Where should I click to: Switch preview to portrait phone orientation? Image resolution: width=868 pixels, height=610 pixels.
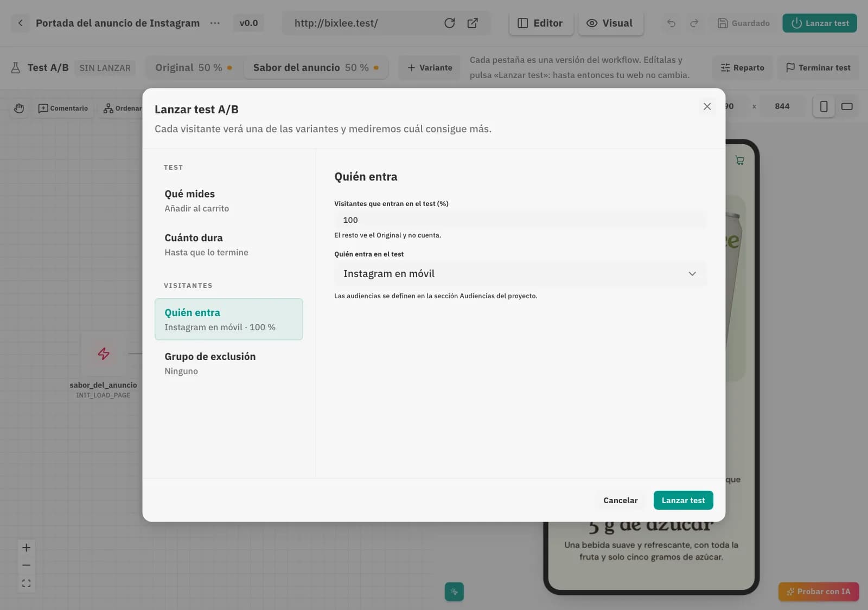coord(824,107)
